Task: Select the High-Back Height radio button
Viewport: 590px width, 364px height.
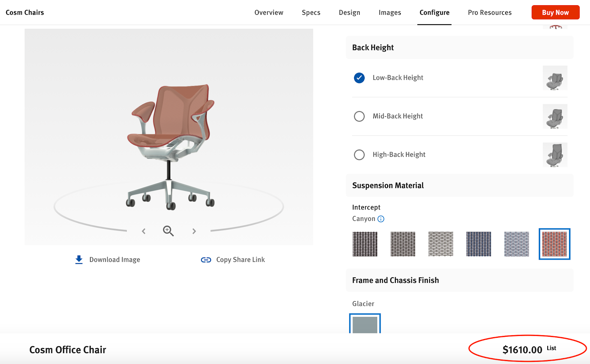Action: (x=359, y=155)
